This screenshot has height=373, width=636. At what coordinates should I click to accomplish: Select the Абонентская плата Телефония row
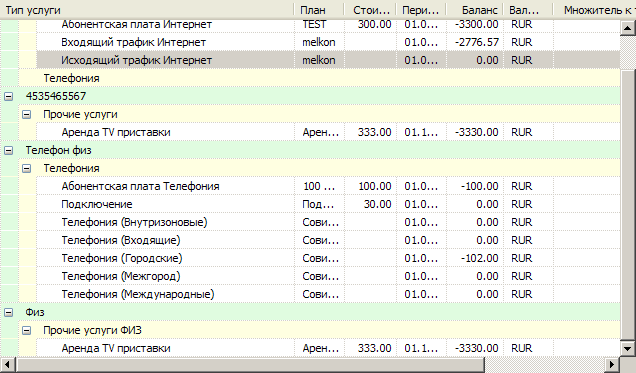pos(328,186)
